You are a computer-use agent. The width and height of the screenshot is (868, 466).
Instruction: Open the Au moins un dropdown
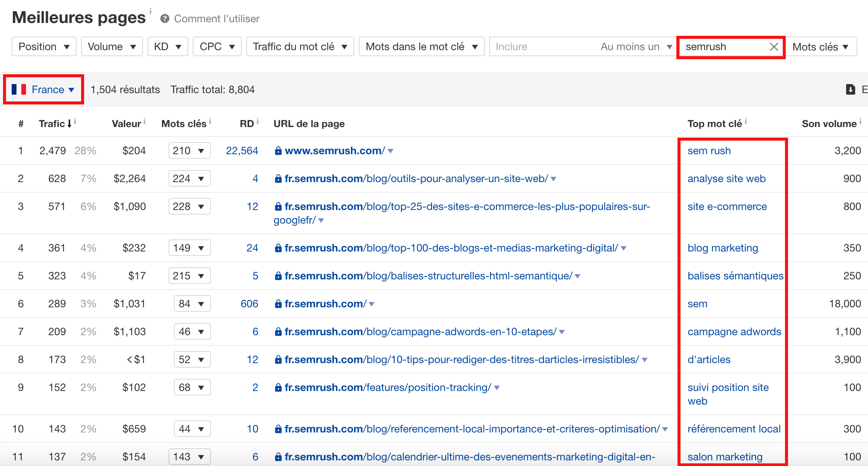pyautogui.click(x=636, y=47)
